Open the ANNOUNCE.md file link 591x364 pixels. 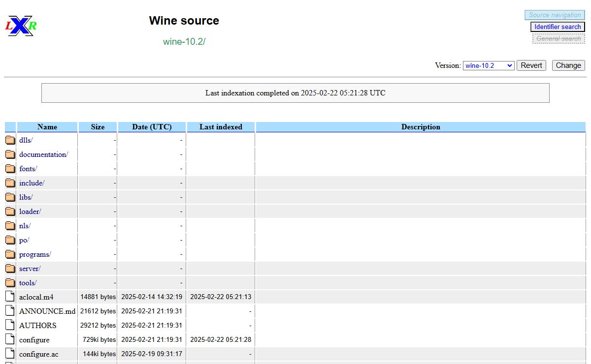(x=47, y=311)
